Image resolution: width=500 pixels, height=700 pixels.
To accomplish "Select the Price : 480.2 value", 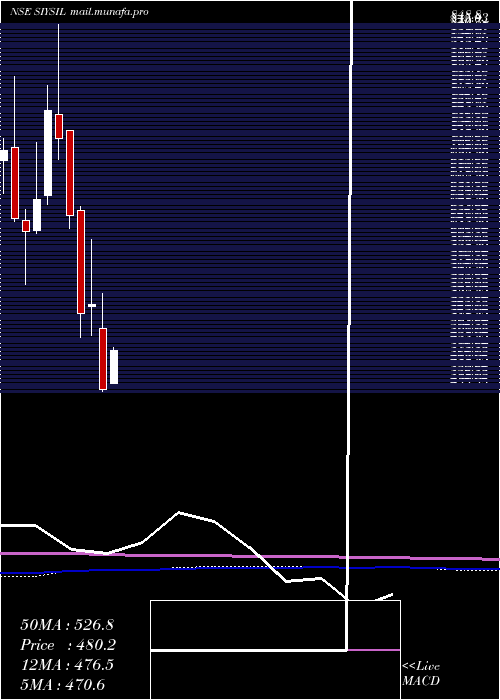I will (x=68, y=645).
